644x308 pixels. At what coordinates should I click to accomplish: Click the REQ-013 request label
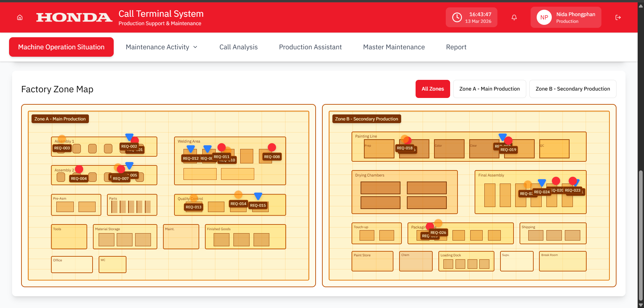(x=194, y=207)
